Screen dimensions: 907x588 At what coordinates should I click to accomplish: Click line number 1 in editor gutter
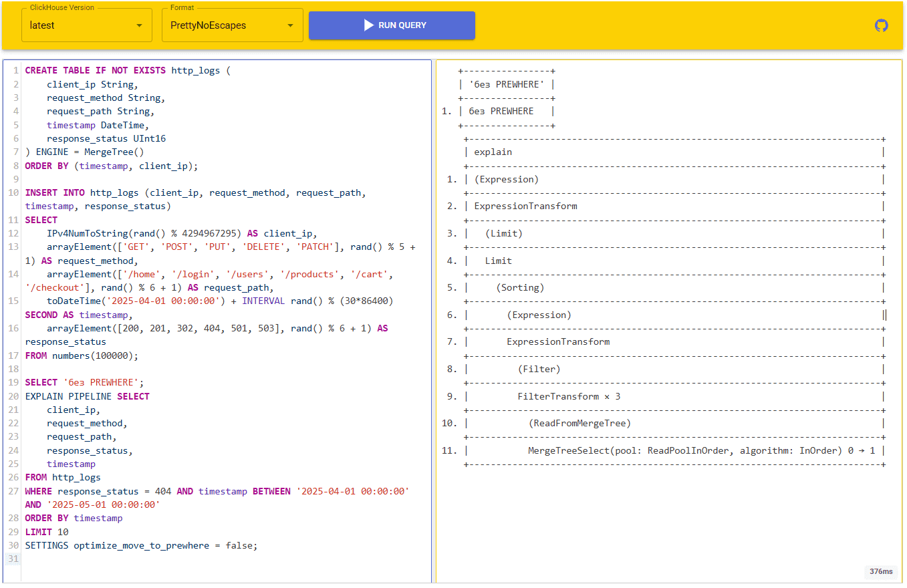(15, 70)
